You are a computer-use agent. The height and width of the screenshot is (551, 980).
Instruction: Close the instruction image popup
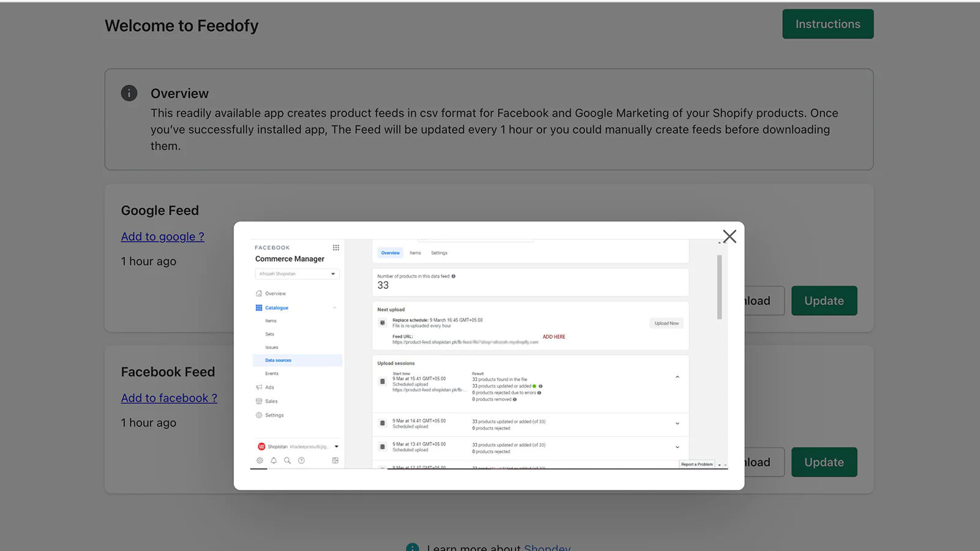729,236
